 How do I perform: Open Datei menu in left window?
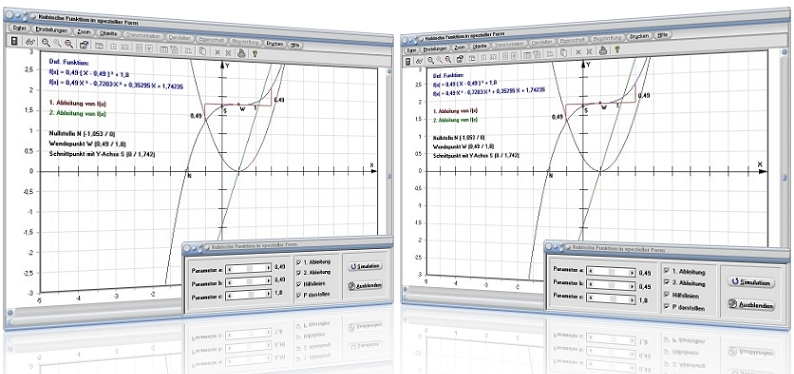19,28
